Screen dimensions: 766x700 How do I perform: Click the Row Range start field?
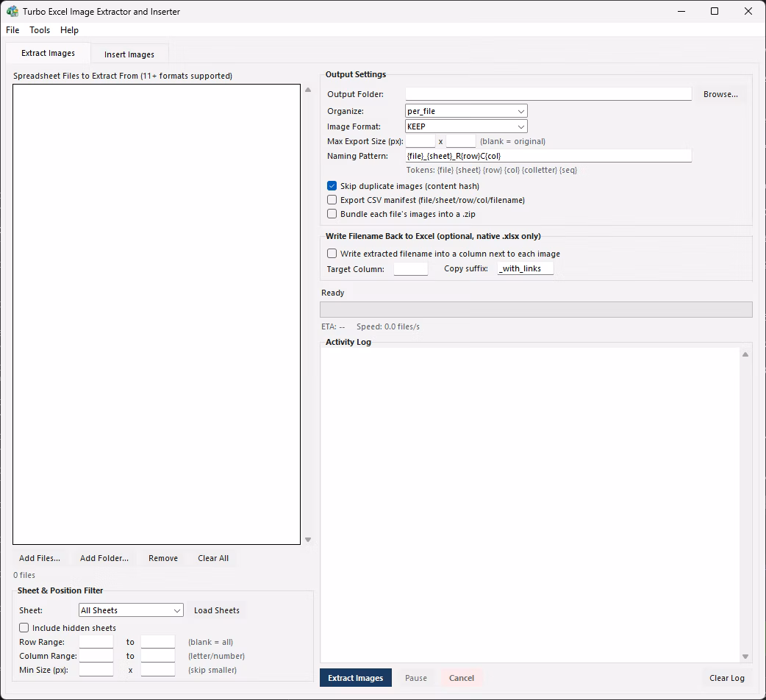(96, 641)
